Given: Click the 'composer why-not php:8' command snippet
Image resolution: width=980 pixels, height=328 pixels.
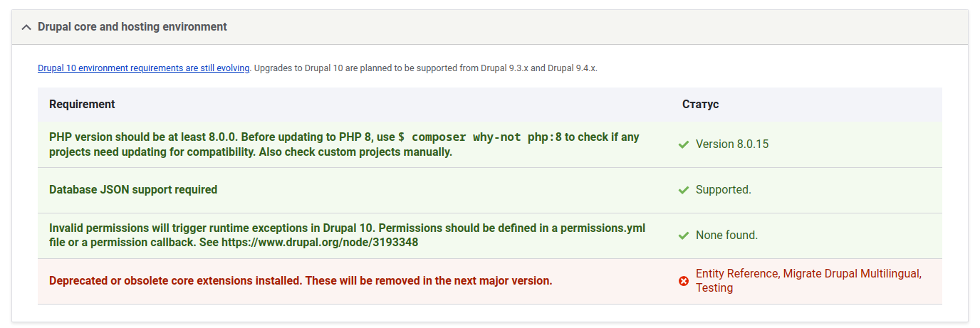Looking at the screenshot, I should (480, 137).
